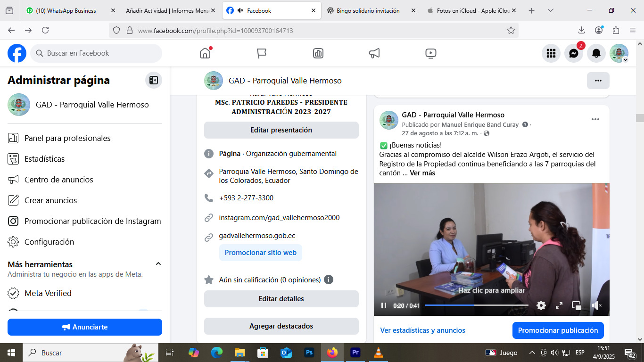The image size is (644, 362).
Task: Open the notifications bell
Action: coord(596,53)
